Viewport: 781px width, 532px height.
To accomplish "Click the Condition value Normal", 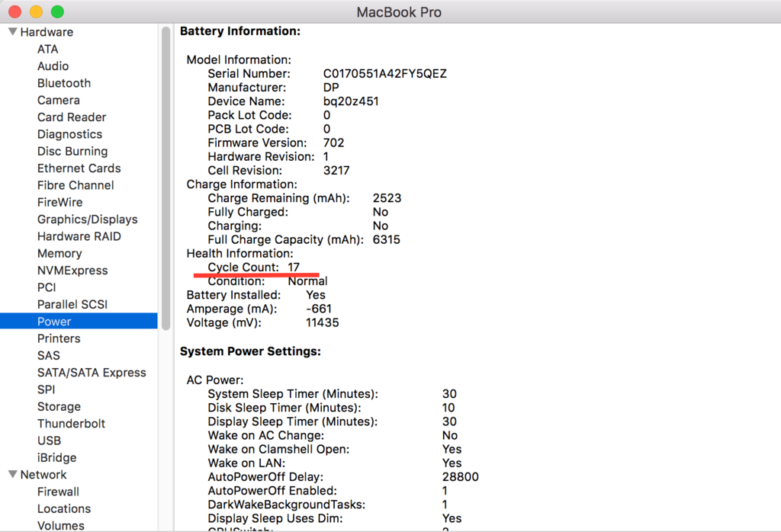I will tap(308, 281).
